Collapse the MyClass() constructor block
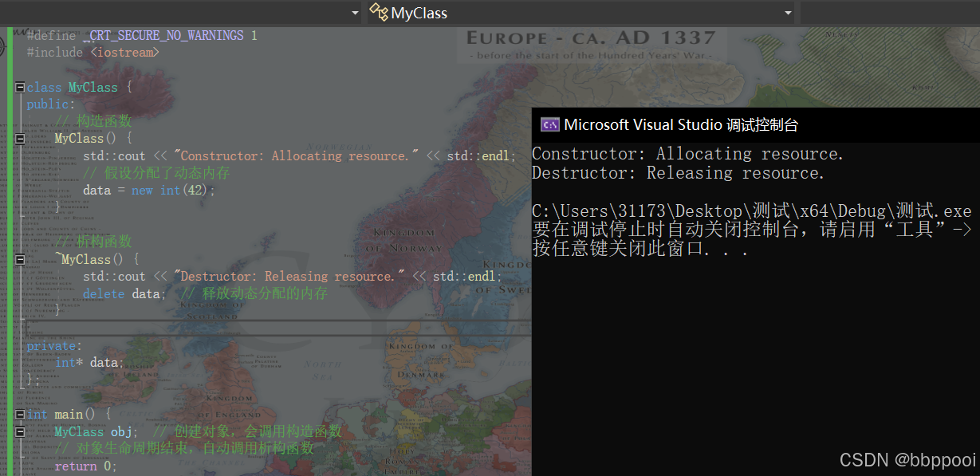980x476 pixels. [20, 139]
